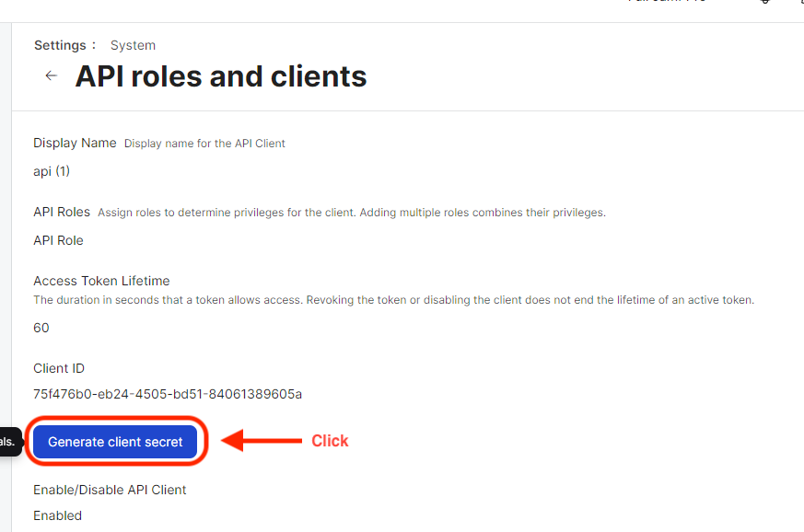Edit the Access Token Lifetime value 60
804x532 pixels.
click(40, 328)
